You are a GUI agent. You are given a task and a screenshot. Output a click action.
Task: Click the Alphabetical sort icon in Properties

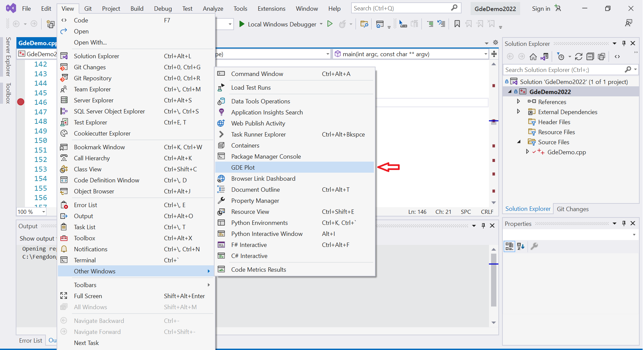tap(521, 246)
